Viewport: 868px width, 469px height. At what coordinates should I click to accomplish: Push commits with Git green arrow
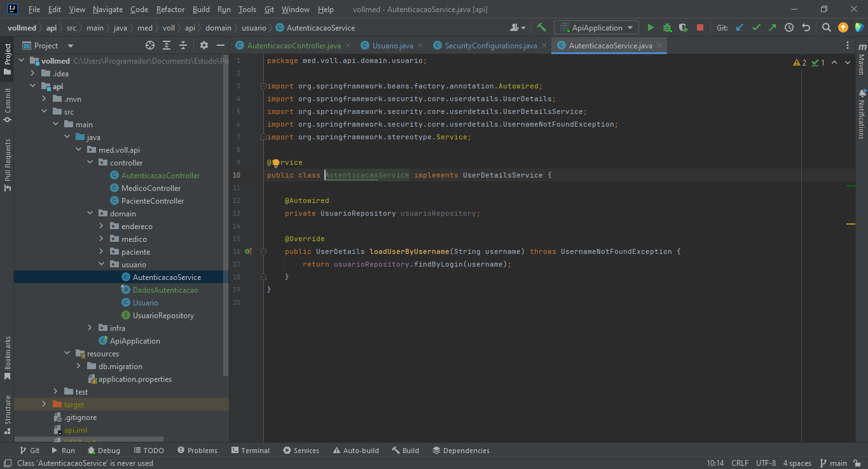pyautogui.click(x=772, y=27)
